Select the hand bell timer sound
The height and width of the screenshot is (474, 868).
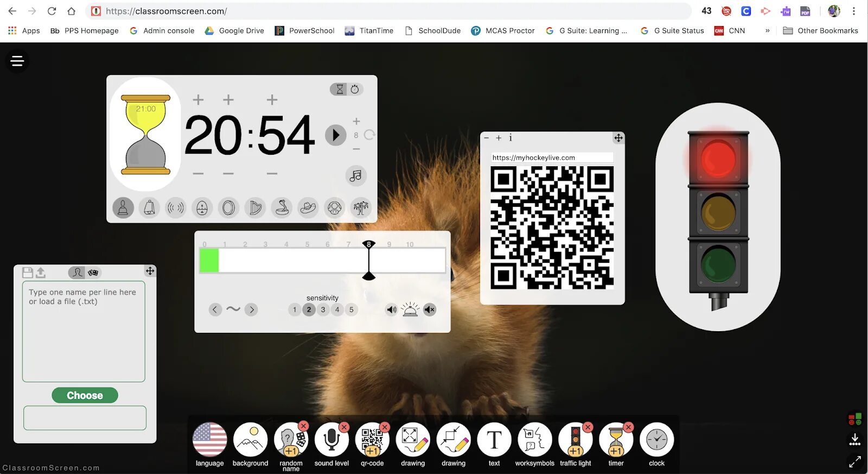click(123, 207)
